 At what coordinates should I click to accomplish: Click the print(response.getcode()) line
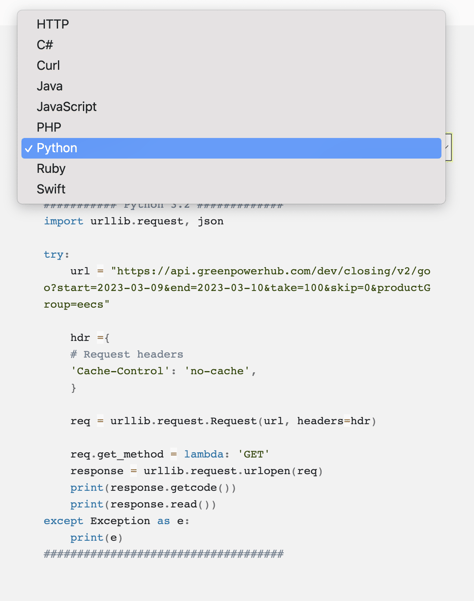[153, 488]
